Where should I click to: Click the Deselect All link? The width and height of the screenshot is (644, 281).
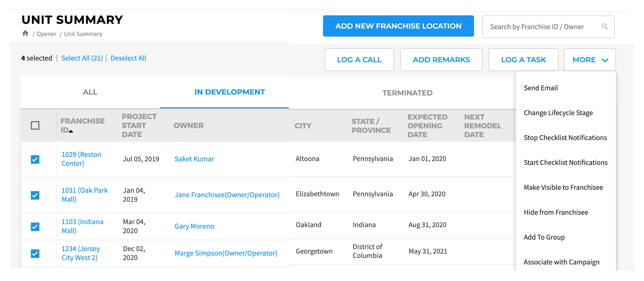[x=128, y=58]
